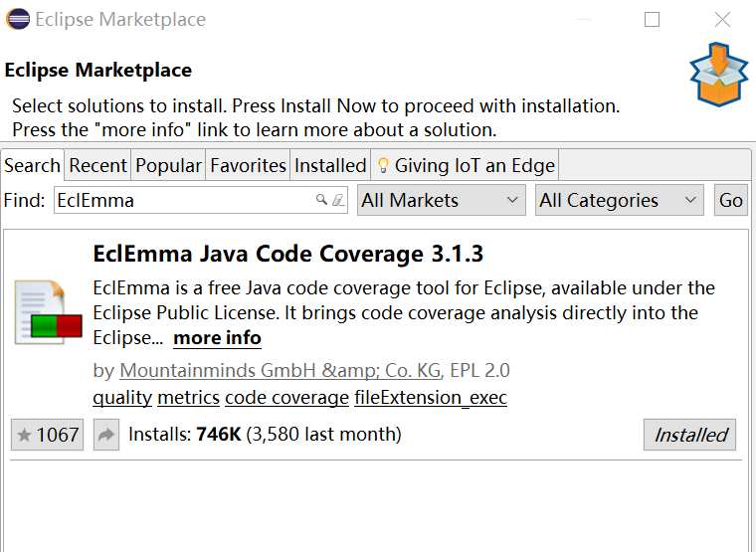This screenshot has width=756, height=552.
Task: Click the search magnifier icon in Find field
Action: click(321, 200)
